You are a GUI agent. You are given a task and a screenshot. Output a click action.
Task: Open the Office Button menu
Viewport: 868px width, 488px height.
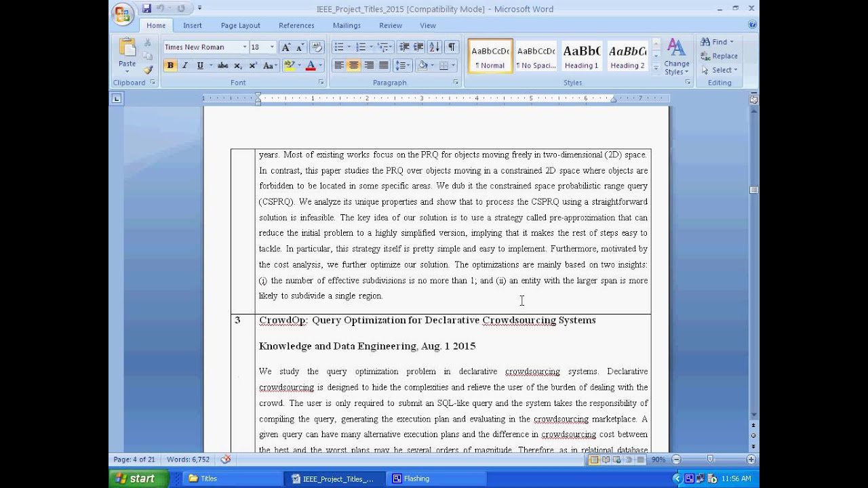coord(123,14)
